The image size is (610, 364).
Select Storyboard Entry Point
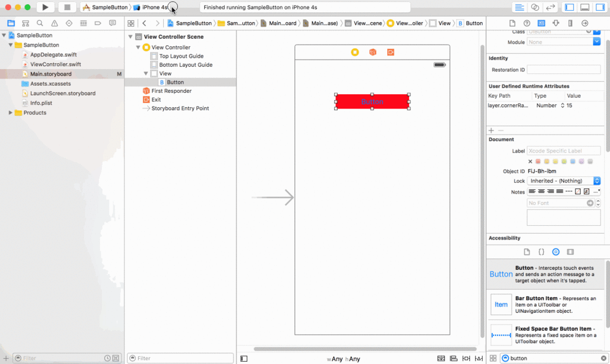[x=180, y=108]
